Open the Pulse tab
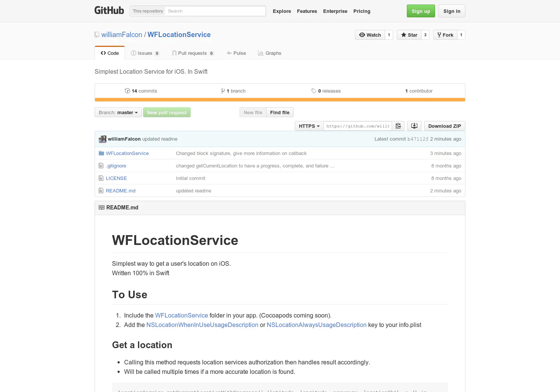The height and width of the screenshot is (392, 560). click(236, 53)
